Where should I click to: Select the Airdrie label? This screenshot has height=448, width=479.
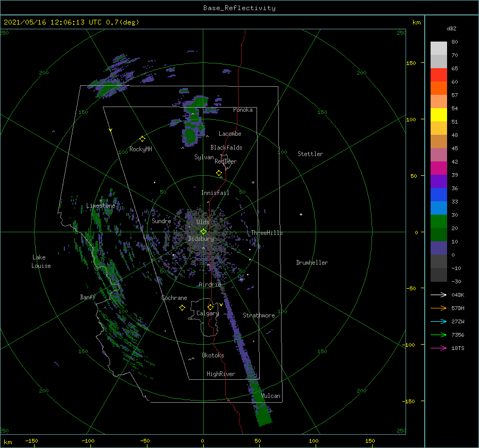click(x=210, y=284)
